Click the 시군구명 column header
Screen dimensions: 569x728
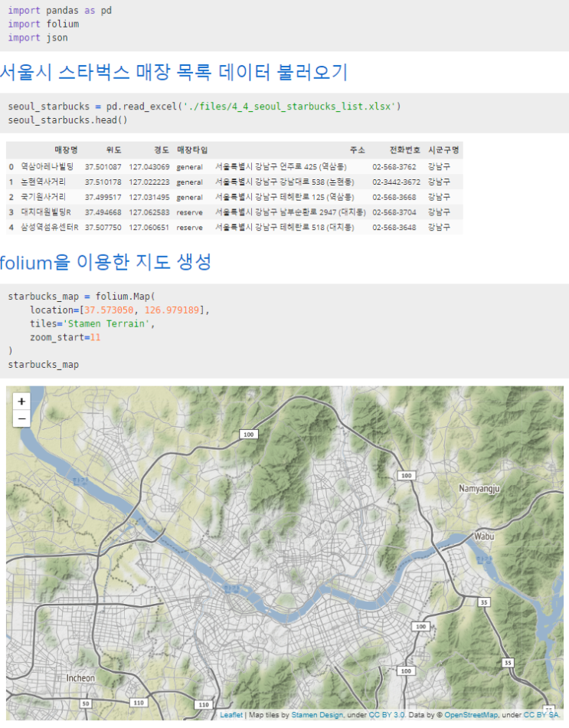443,150
